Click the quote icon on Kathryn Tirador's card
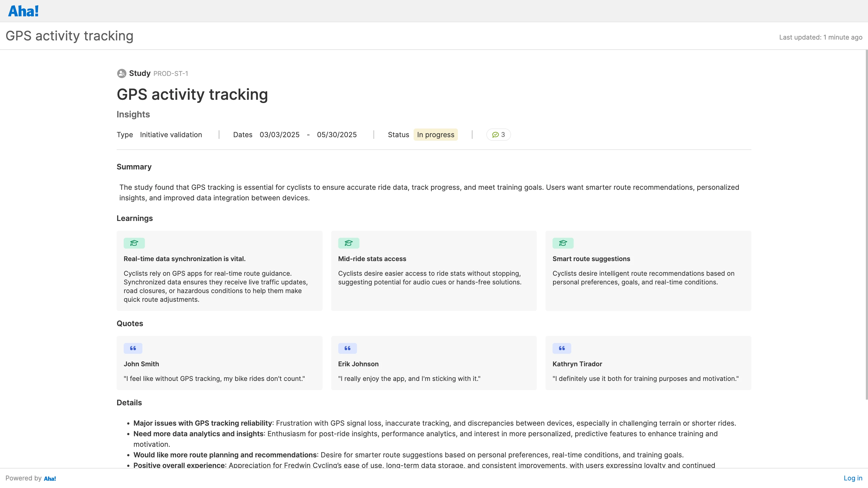The width and height of the screenshot is (868, 488). 562,348
